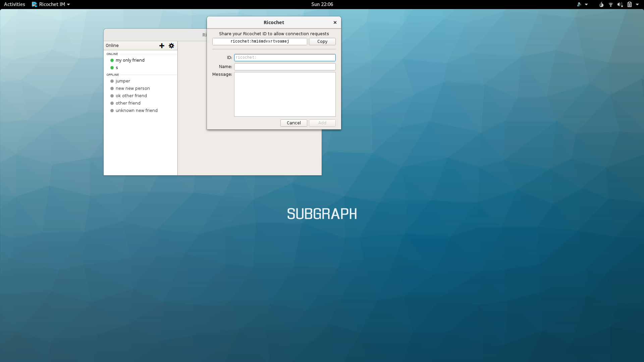This screenshot has width=644, height=362.
Task: Open the Wi-Fi network indicator
Action: pos(611,4)
